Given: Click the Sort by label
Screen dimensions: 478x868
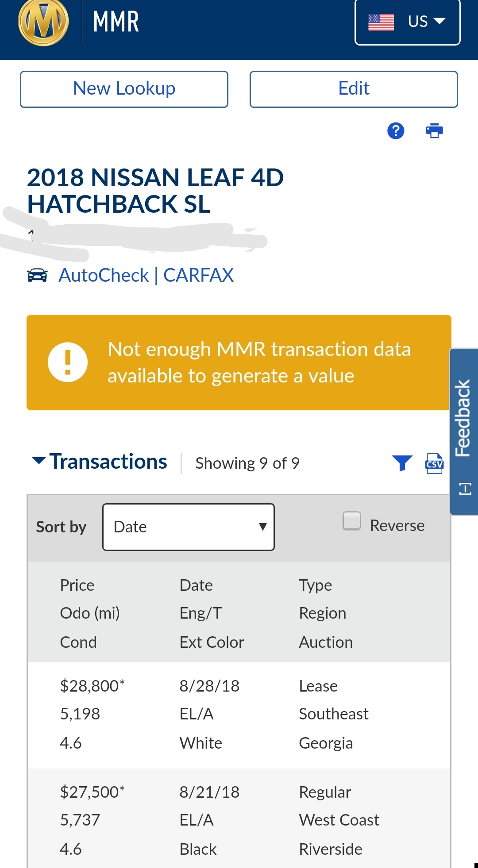Looking at the screenshot, I should 61,527.
